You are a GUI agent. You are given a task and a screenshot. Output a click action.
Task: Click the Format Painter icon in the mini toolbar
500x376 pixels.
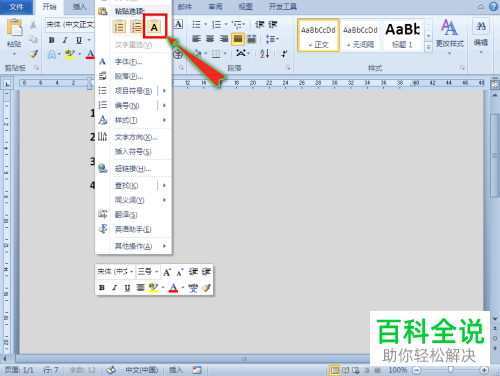coord(206,288)
